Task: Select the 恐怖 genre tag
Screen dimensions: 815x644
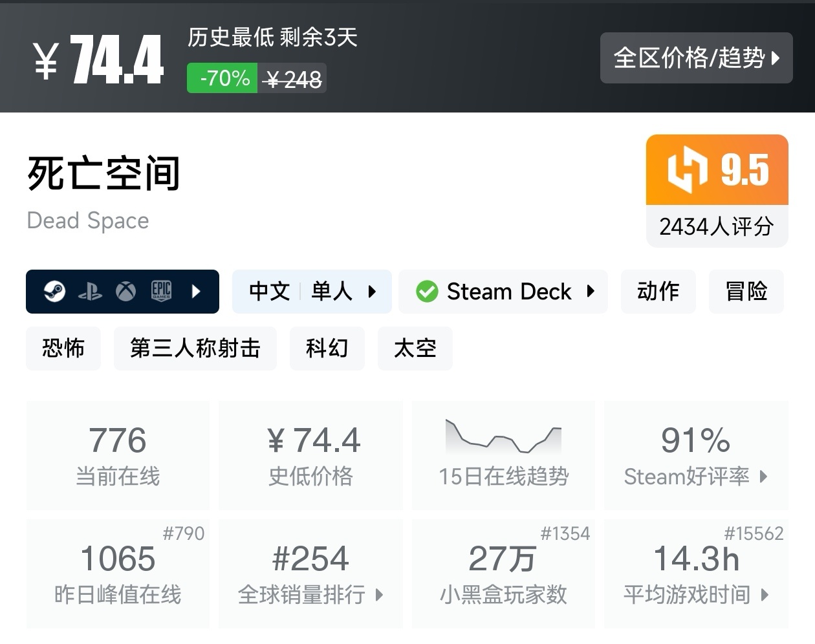Action: (x=63, y=349)
